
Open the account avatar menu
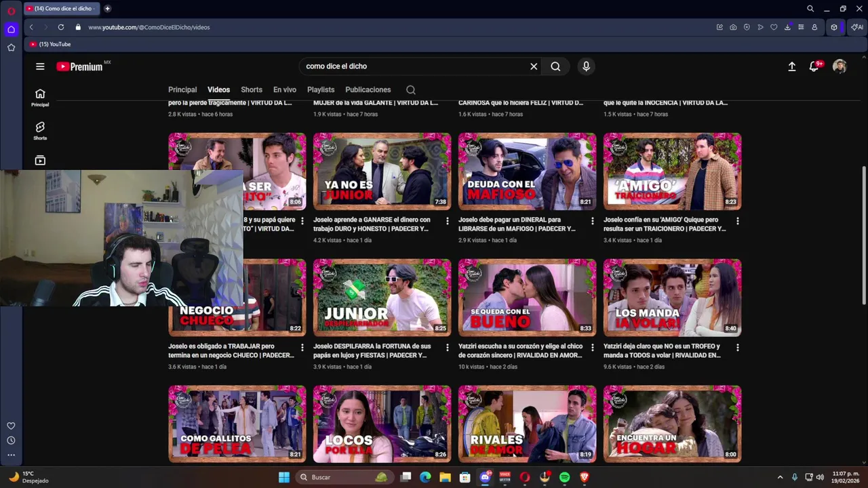pos(840,66)
